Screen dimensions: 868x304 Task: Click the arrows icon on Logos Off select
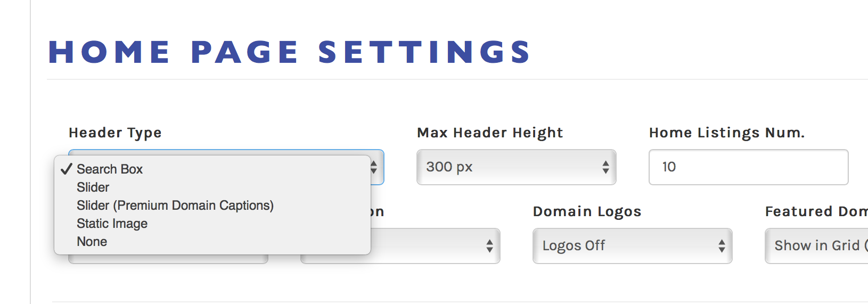[722, 246]
